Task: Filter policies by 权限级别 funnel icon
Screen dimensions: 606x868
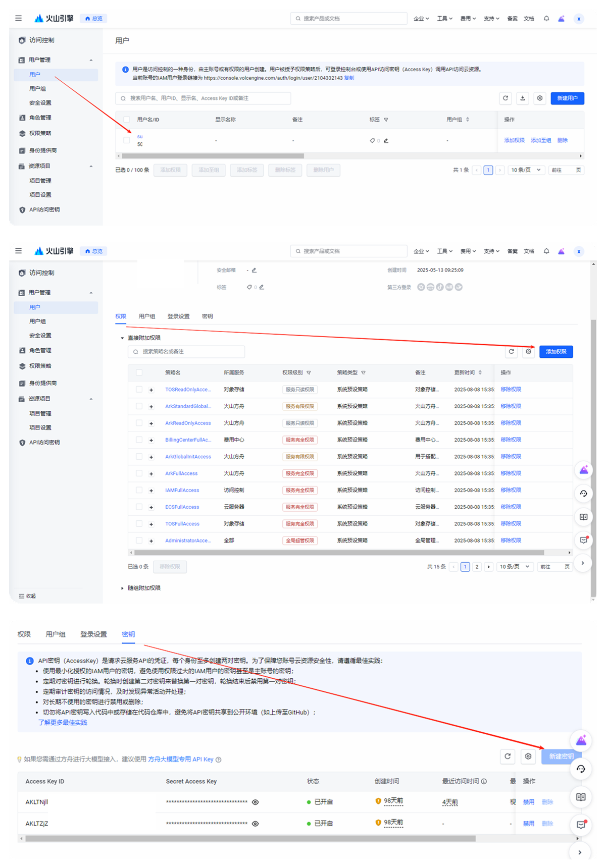Action: tap(309, 373)
